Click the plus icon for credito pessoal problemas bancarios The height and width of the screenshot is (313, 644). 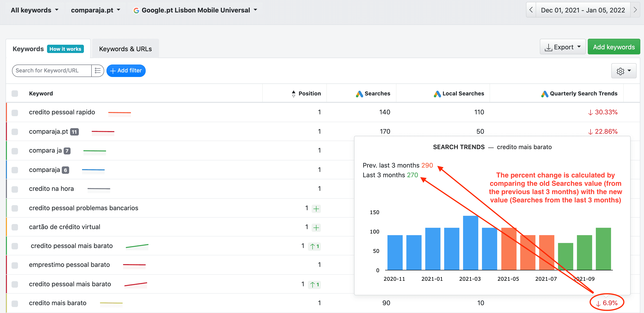[316, 209]
